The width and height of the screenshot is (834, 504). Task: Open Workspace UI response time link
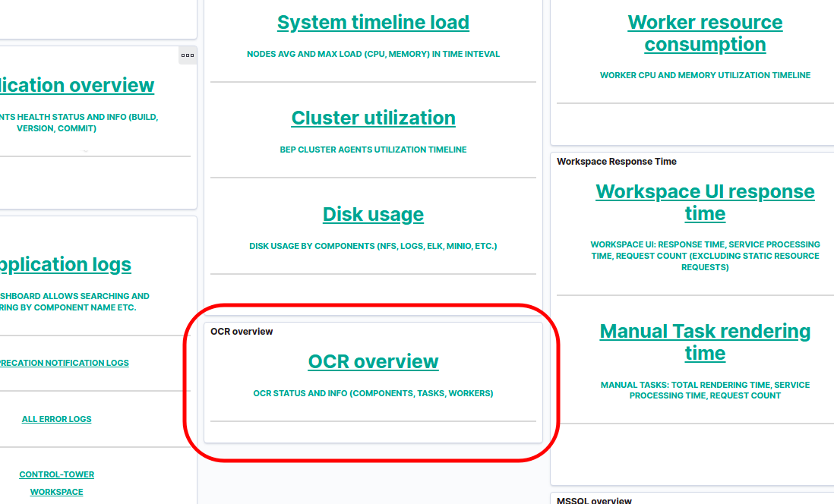[705, 203]
